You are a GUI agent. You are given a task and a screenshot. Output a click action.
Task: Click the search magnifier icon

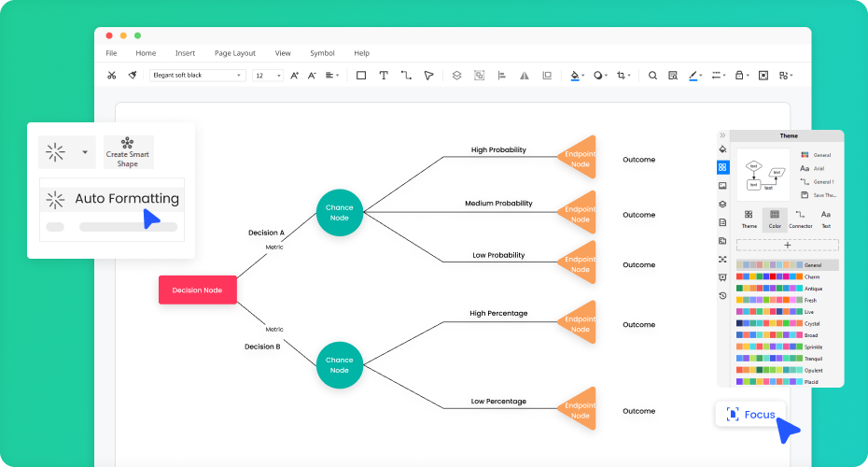(x=652, y=75)
